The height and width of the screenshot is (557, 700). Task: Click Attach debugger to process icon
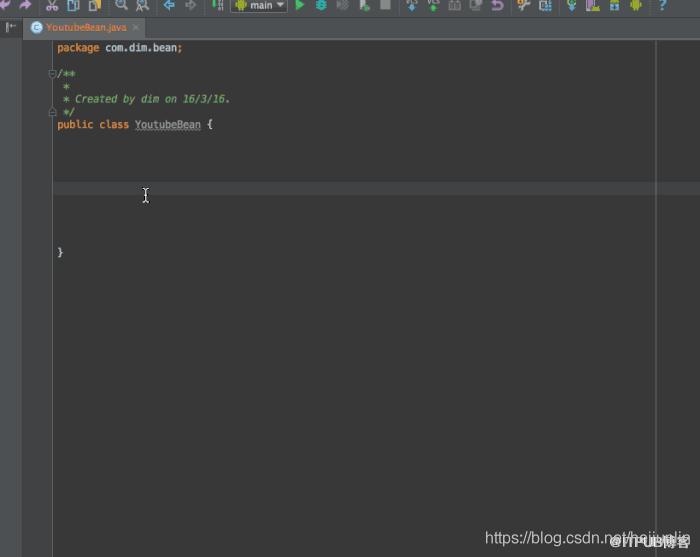tap(364, 5)
